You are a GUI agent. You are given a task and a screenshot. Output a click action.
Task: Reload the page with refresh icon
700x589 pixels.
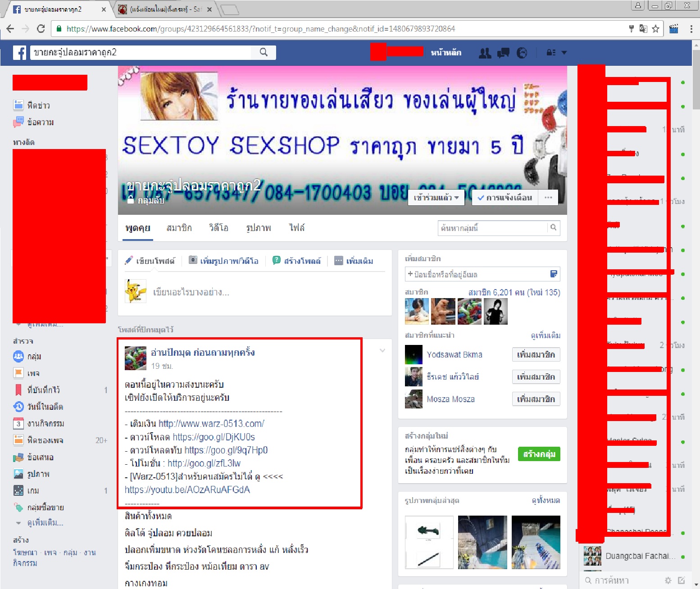tap(41, 29)
